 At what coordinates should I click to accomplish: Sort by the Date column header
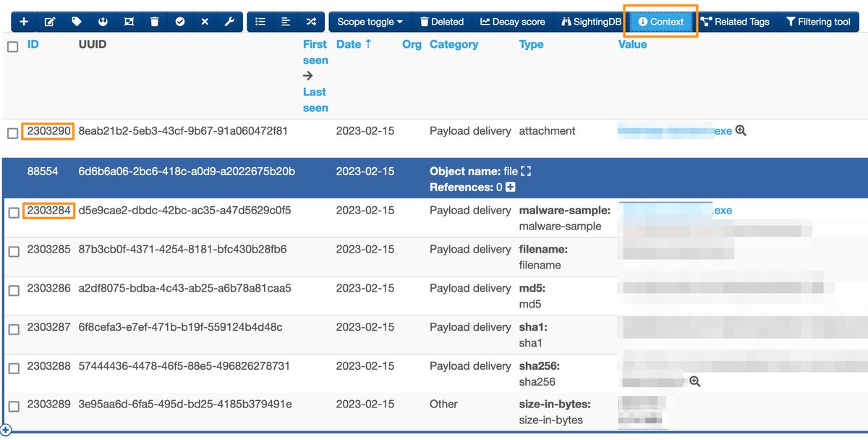click(x=354, y=44)
